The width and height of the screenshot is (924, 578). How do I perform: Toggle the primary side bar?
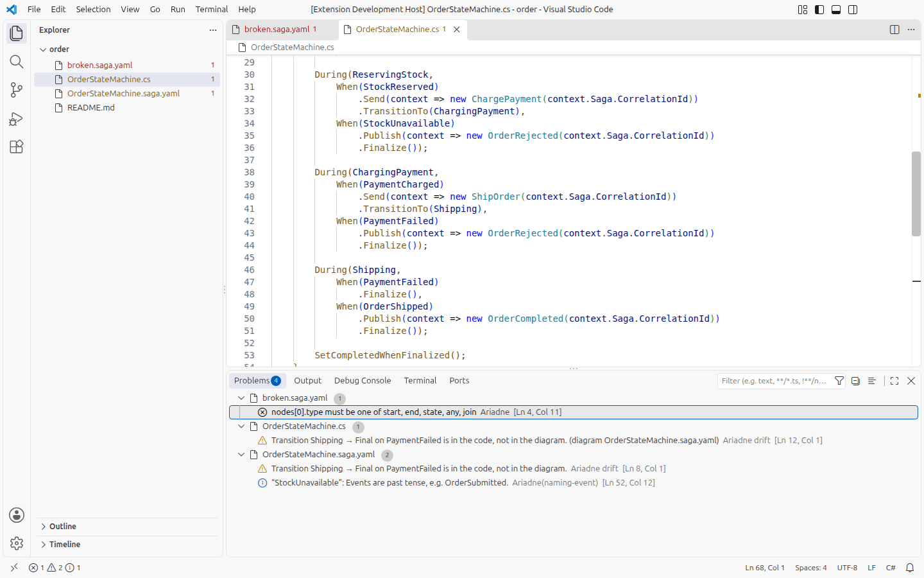(x=819, y=10)
